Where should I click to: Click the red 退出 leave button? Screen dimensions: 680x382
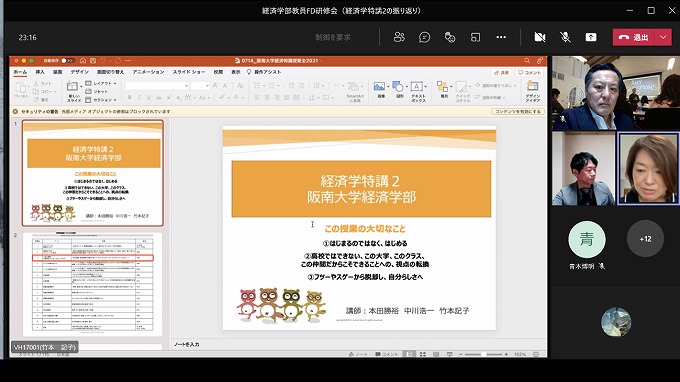(x=634, y=37)
